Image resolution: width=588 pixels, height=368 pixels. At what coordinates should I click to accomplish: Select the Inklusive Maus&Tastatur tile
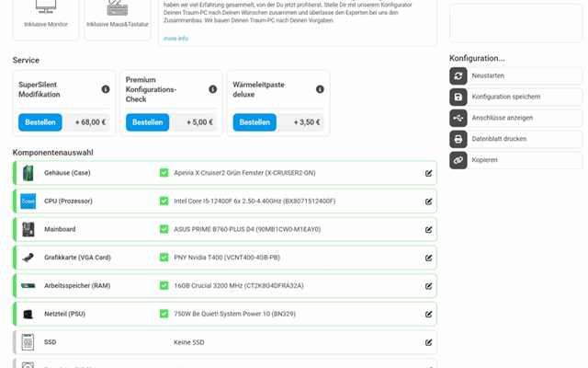tap(118, 18)
